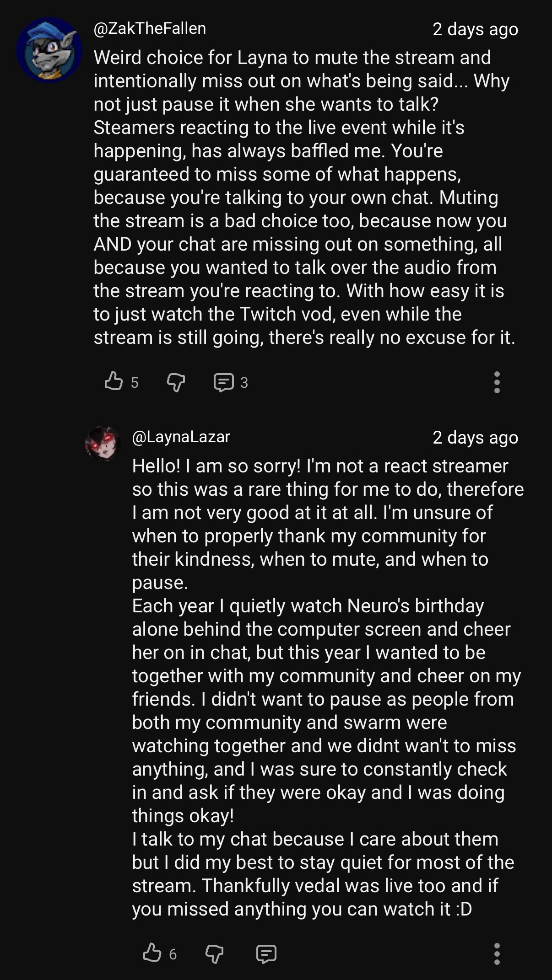Viewport: 552px width, 980px height.
Task: Click the timestamp on LaynaLazar's reply
Action: point(475,438)
